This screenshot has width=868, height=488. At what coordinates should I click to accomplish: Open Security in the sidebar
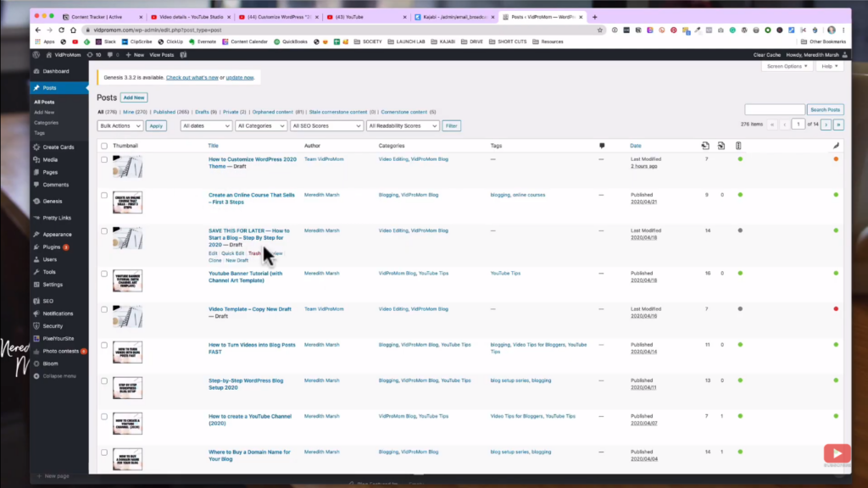tap(53, 326)
